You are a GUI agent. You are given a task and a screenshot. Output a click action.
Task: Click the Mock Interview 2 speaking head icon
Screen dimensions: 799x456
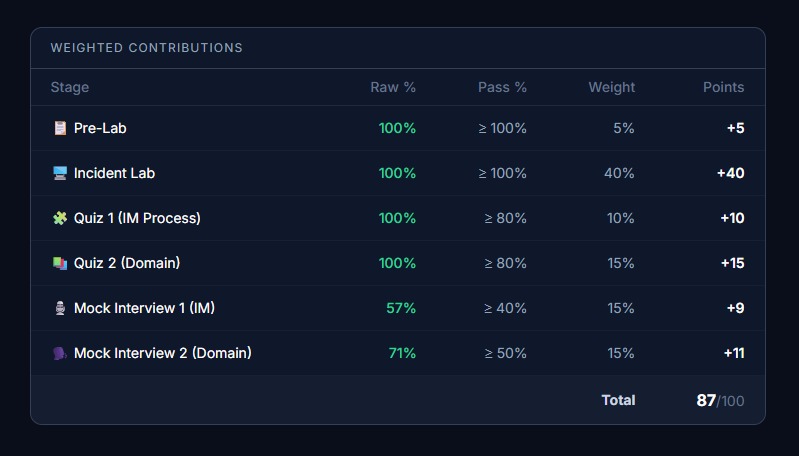tap(60, 353)
